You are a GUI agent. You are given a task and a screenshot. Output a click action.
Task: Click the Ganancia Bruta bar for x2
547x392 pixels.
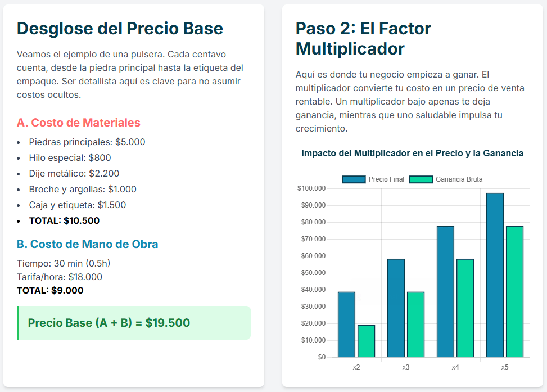tap(366, 341)
